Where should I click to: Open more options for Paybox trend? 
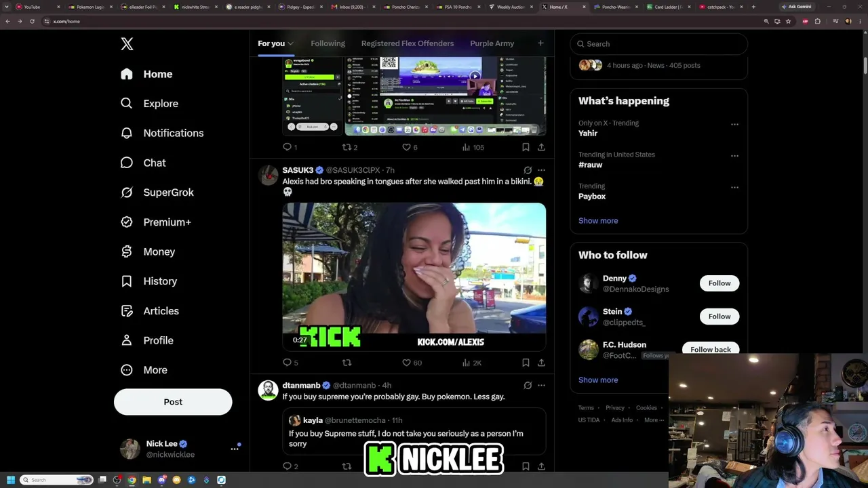pos(734,187)
